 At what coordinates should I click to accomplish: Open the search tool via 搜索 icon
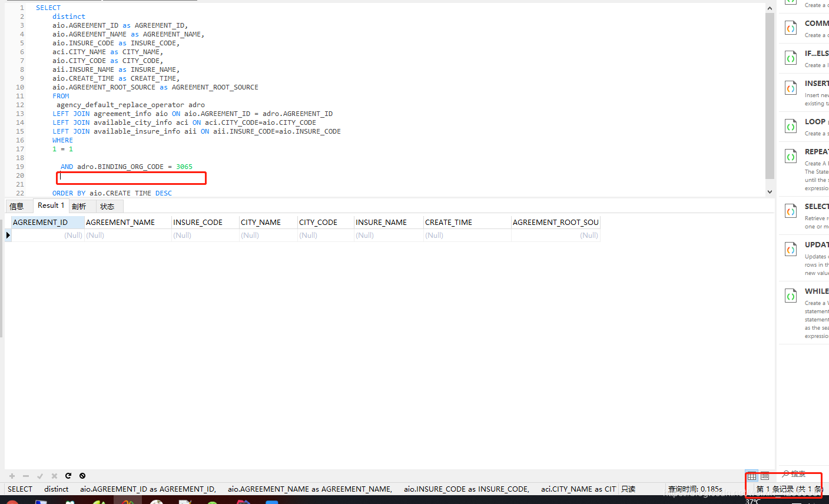795,474
